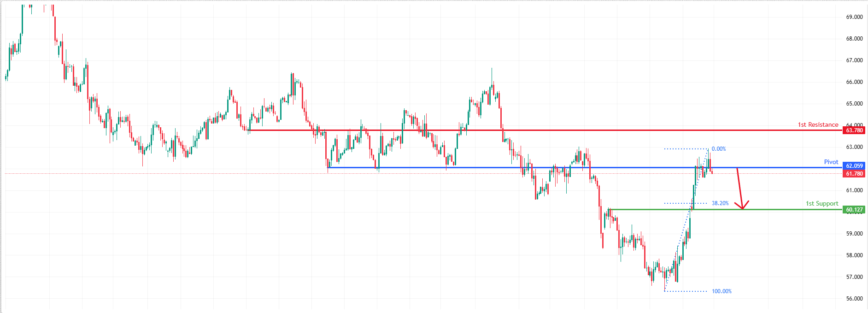
Task: Click the 59.000 price axis label
Action: click(x=854, y=234)
